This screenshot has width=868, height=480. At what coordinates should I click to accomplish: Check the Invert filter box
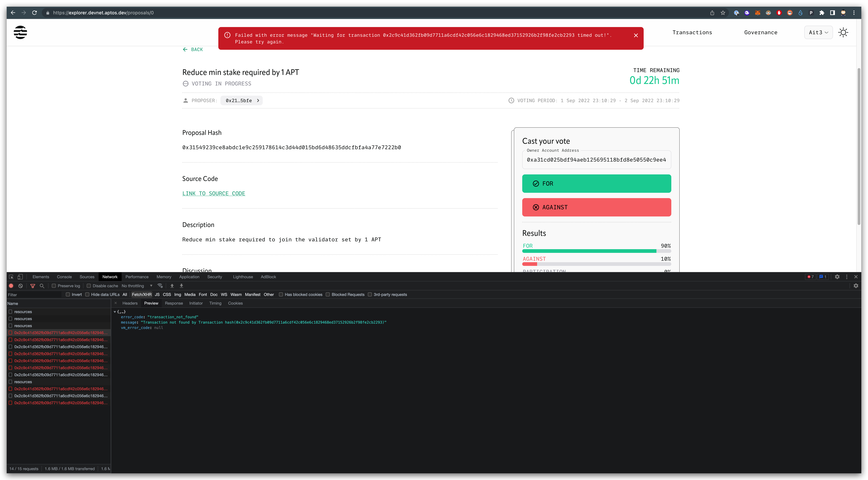coord(68,294)
